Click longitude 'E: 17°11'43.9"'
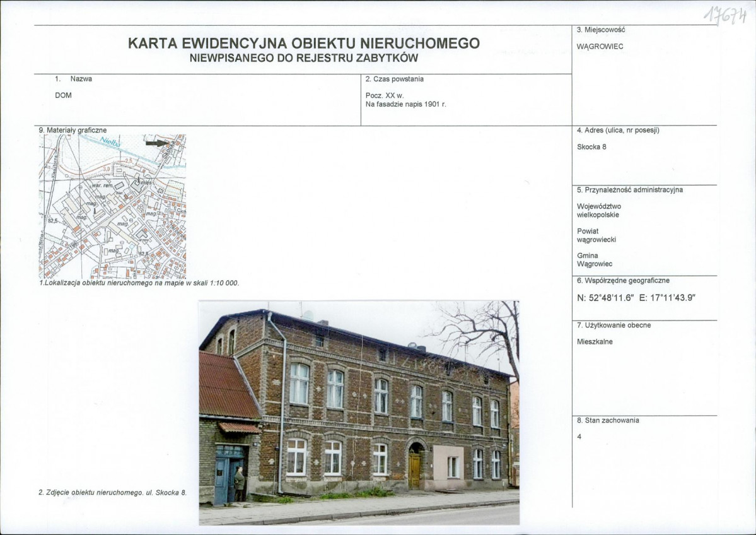756x535 pixels. point(667,298)
